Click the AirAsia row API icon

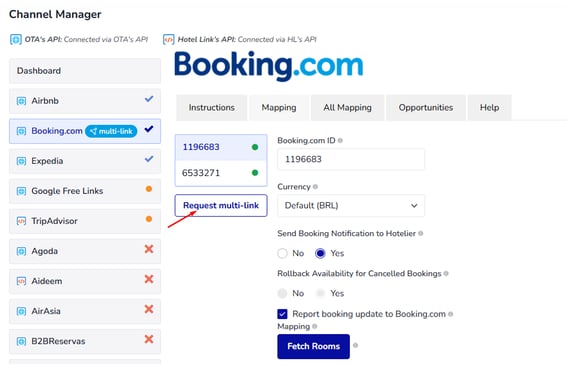click(21, 311)
